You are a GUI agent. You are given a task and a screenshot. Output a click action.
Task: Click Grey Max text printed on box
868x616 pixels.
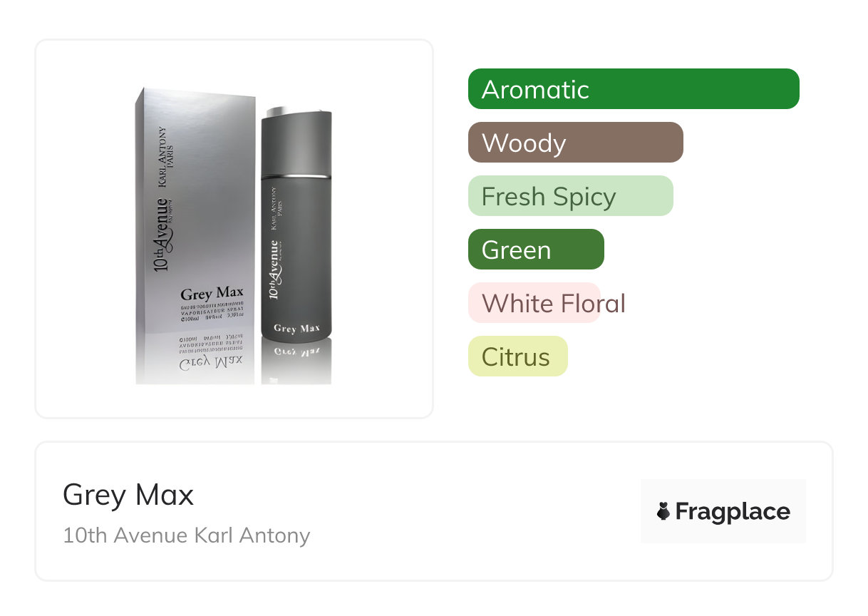(x=212, y=293)
